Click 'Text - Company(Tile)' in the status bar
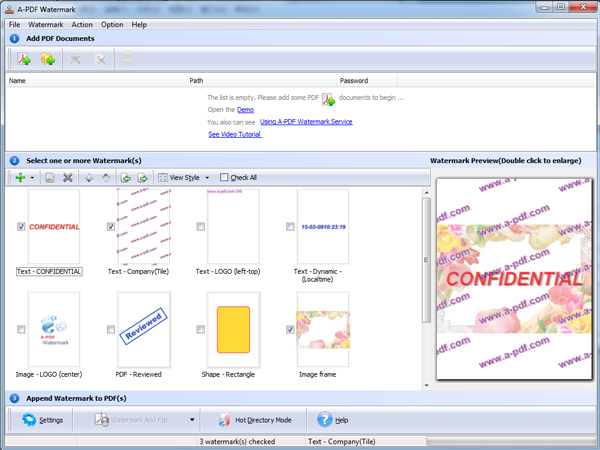Image resolution: width=600 pixels, height=450 pixels. [342, 441]
